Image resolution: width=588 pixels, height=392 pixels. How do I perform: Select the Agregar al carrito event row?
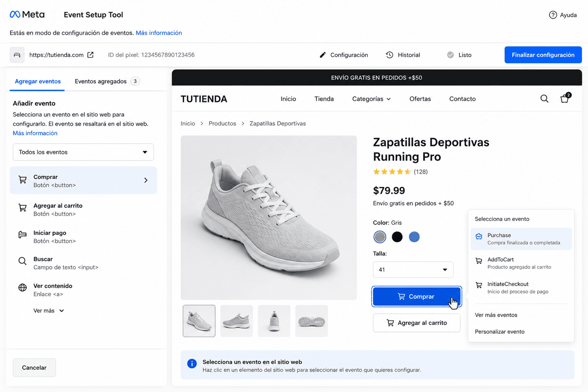[x=83, y=210]
